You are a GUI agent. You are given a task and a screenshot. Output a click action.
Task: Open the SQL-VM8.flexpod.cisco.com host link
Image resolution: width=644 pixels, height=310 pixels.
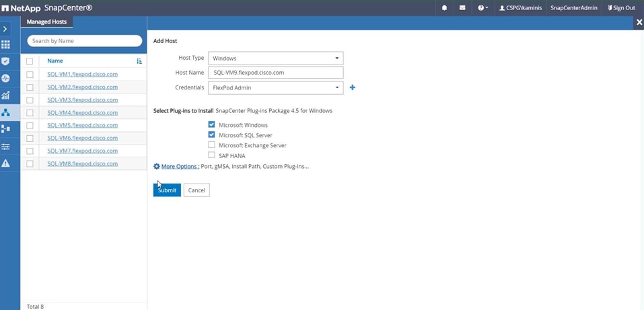(83, 163)
